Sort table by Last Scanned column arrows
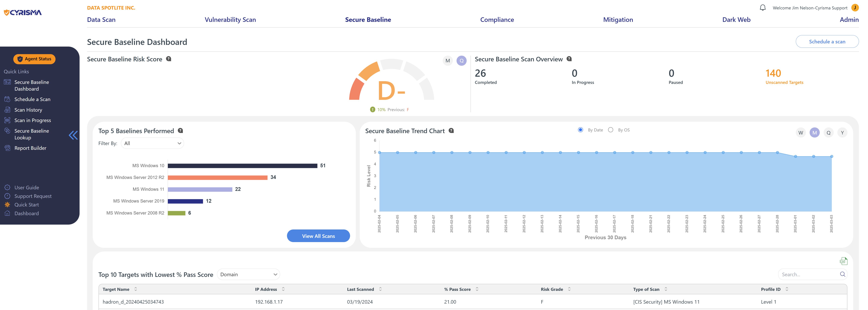This screenshot has width=868, height=310. tap(381, 289)
